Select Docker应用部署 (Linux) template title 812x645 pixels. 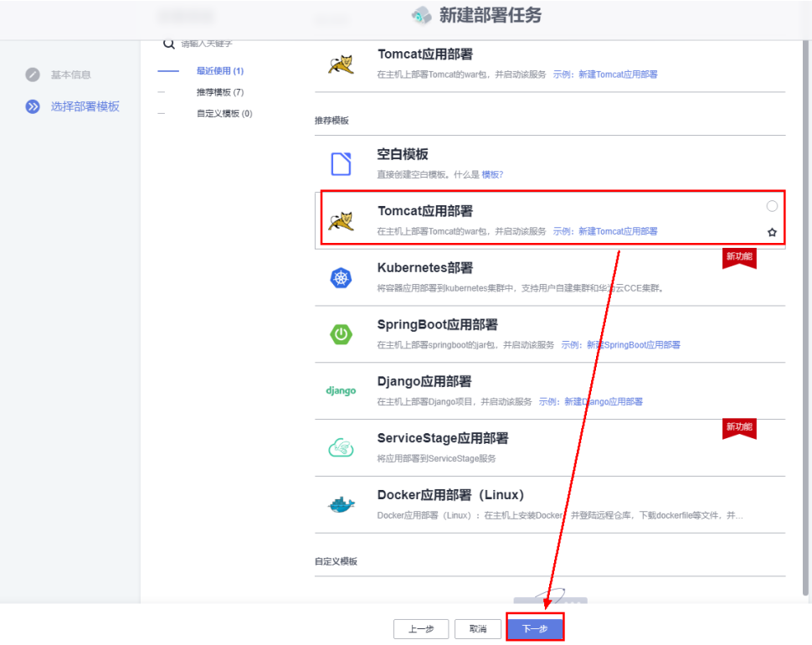[450, 495]
